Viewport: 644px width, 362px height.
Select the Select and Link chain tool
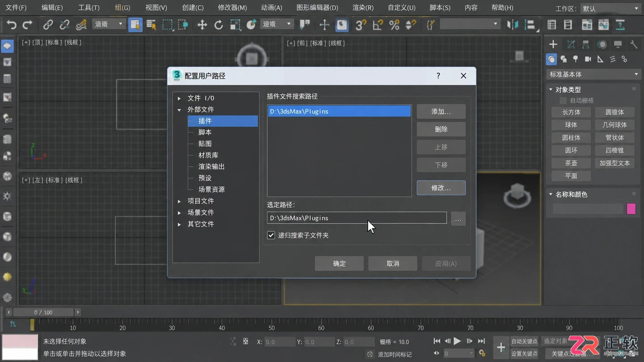pyautogui.click(x=48, y=25)
